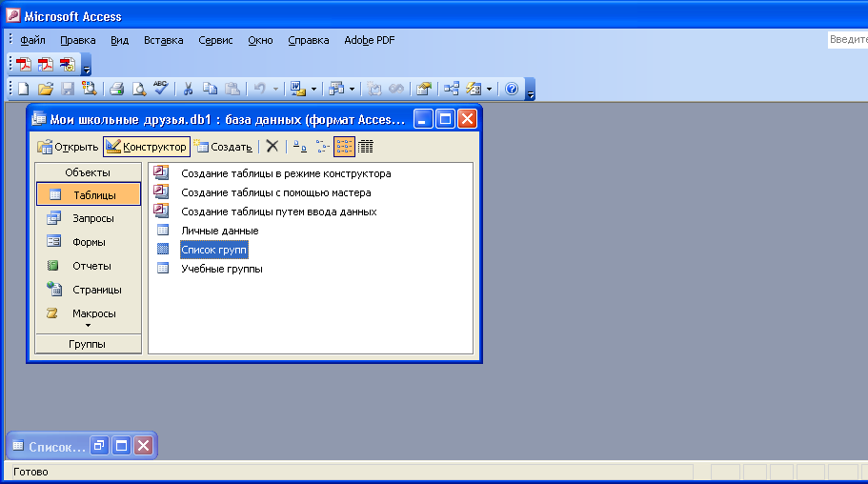868x484 pixels.
Task: Click the Analyze toolbar icon
Action: (x=336, y=89)
